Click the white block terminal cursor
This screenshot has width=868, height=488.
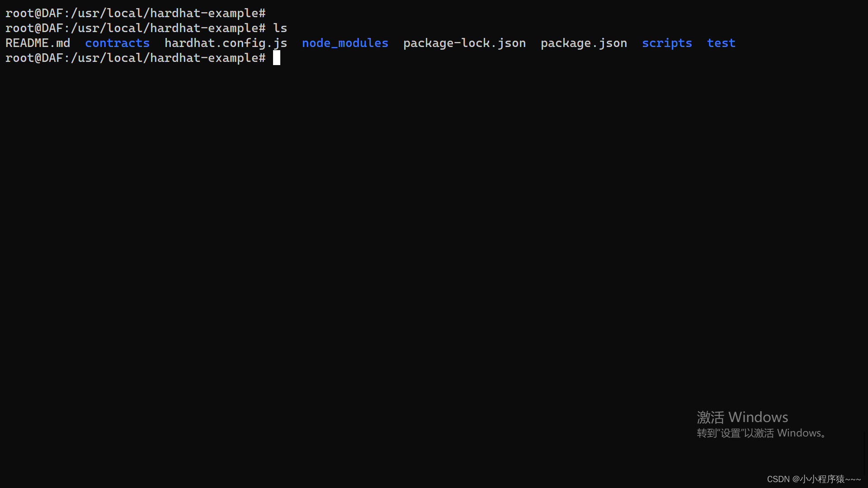[277, 58]
